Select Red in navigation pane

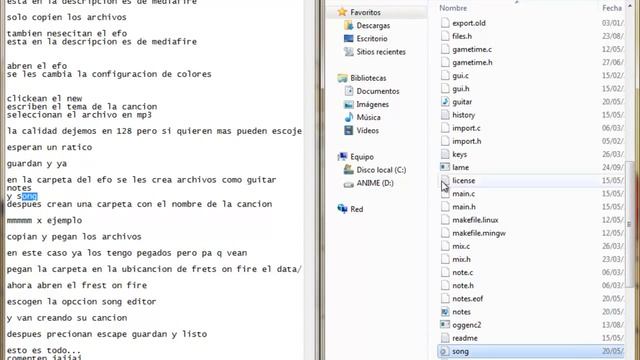tap(357, 209)
